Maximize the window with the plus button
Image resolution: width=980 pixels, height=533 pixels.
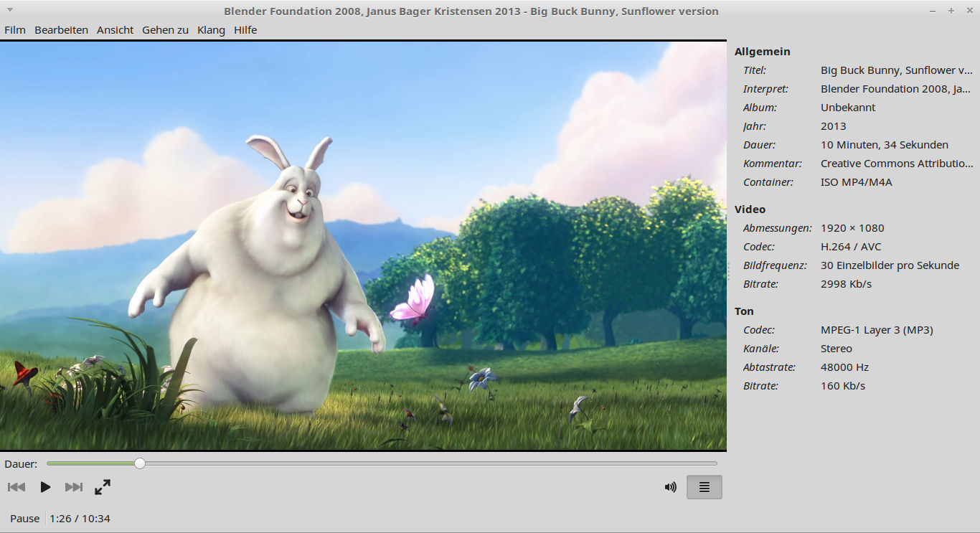point(951,11)
